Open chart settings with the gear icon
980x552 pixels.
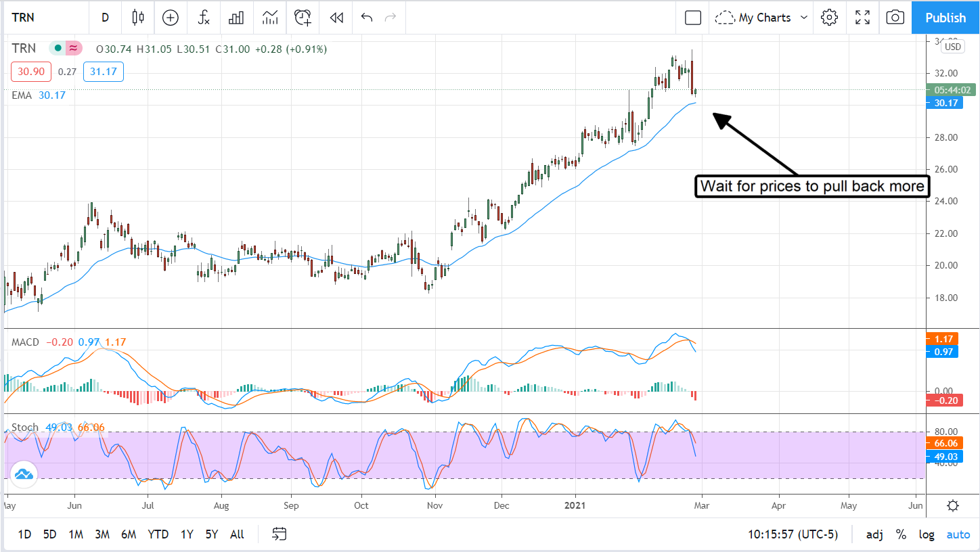tap(829, 18)
